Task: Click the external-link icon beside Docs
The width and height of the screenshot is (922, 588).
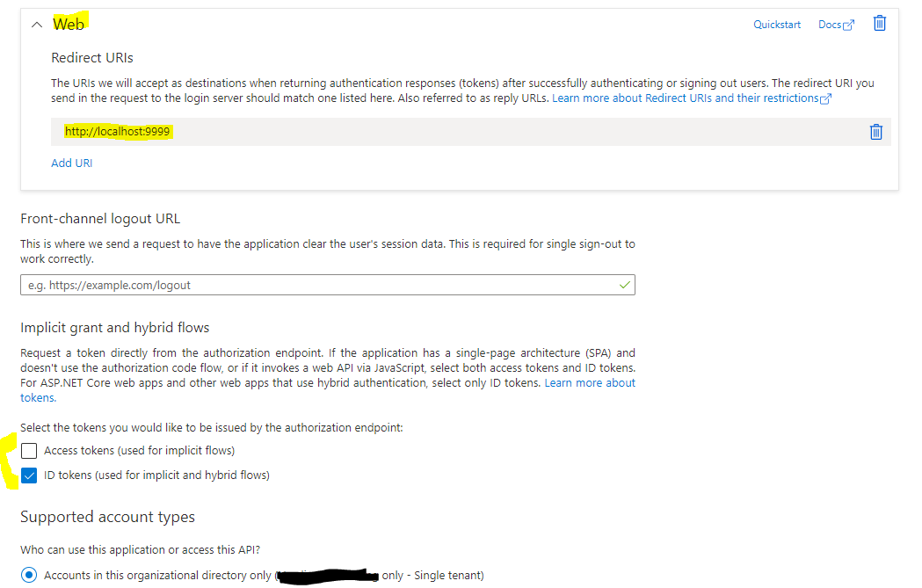Action: click(848, 25)
